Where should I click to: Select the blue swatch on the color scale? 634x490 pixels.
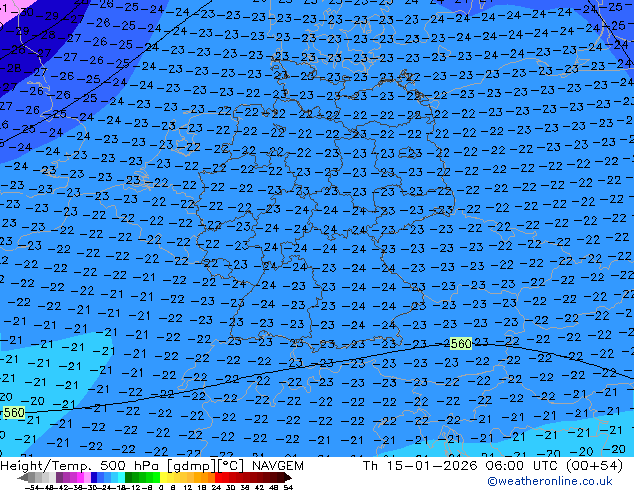pyautogui.click(x=99, y=478)
